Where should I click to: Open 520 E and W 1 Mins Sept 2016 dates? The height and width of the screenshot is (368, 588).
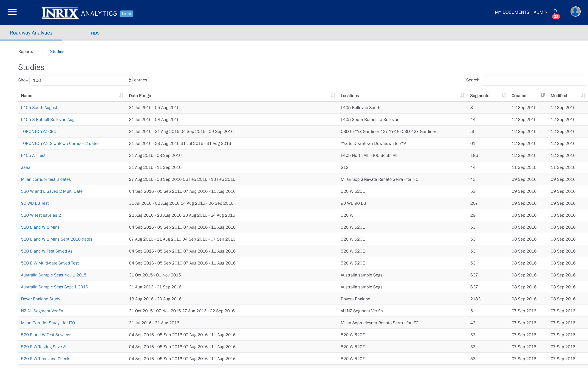coord(57,239)
